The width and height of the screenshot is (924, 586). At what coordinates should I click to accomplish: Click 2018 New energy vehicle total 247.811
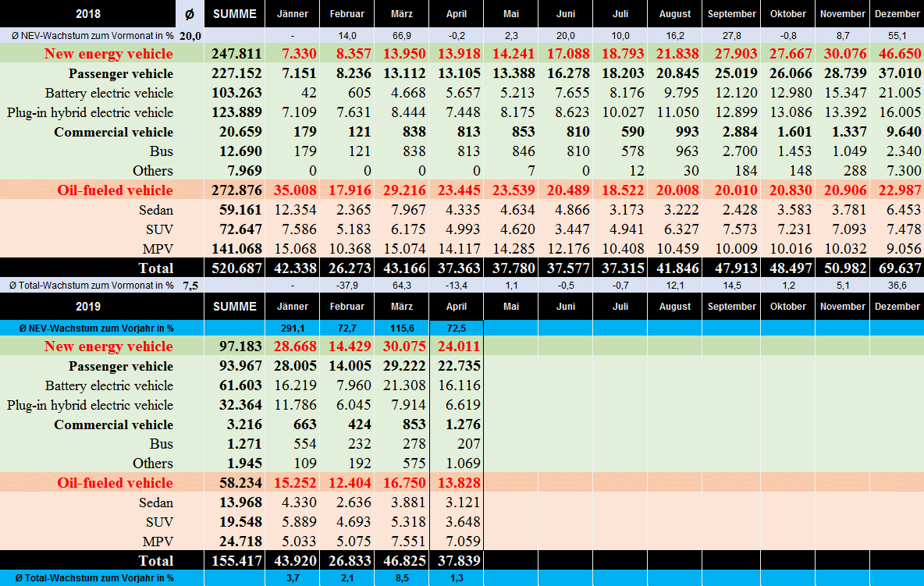[236, 54]
